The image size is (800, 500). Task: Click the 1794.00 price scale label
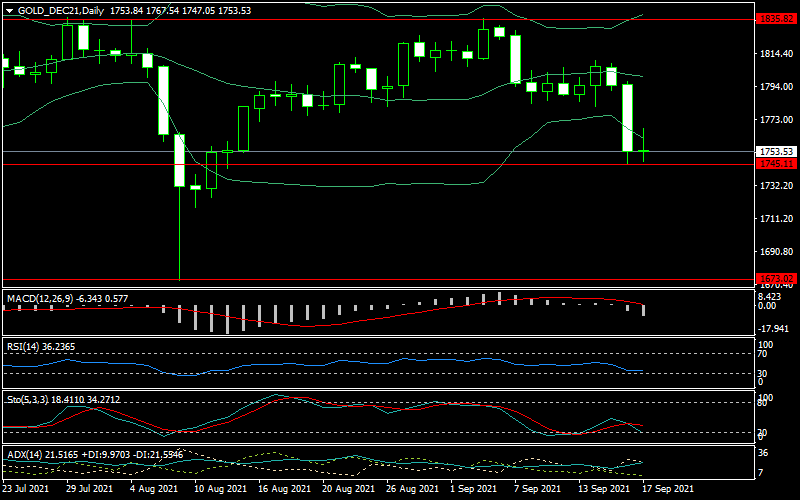pos(776,87)
